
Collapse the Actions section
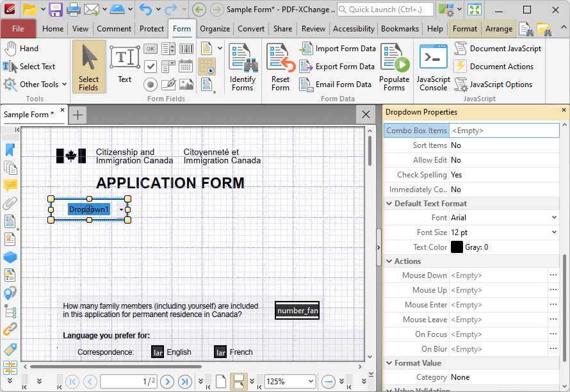tap(389, 261)
